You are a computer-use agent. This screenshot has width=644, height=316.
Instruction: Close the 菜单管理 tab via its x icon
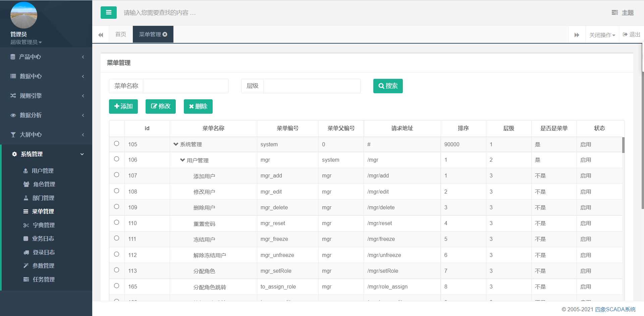point(165,34)
